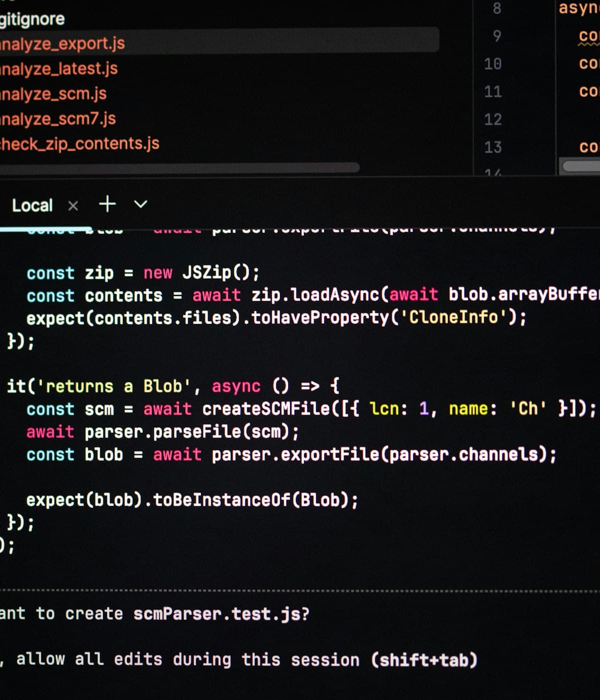
Task: Close the Local terminal tab
Action: coord(73,206)
